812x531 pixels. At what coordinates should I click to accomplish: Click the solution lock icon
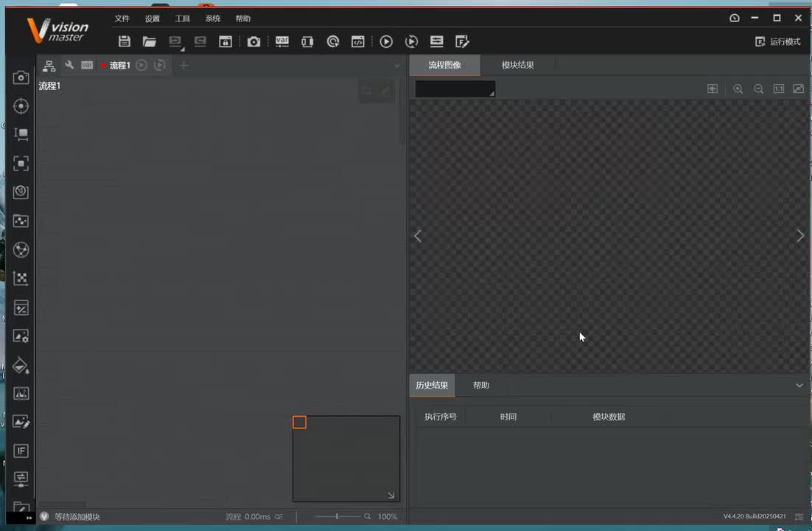tap(225, 41)
